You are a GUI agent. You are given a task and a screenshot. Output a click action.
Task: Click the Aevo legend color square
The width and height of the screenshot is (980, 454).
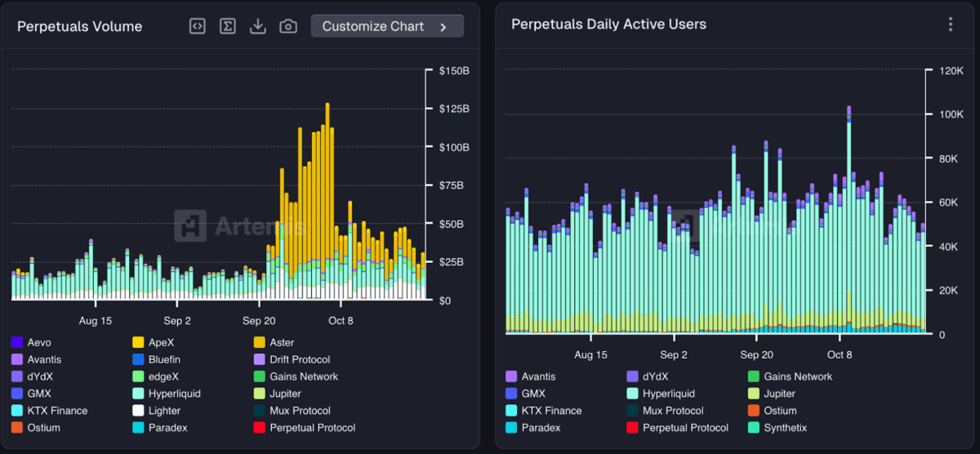(x=17, y=342)
